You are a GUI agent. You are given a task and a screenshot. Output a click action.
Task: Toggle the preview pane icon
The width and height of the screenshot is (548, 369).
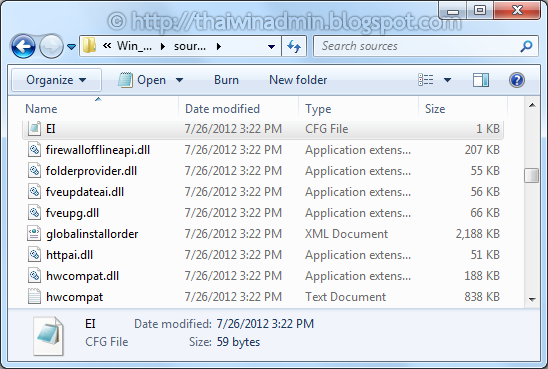coord(481,80)
